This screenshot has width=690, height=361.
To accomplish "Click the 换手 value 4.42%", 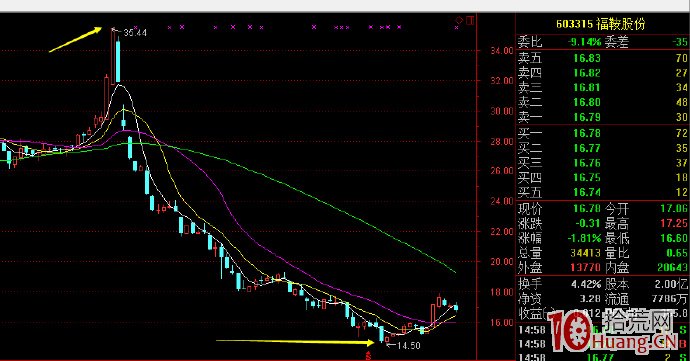I will tap(586, 284).
